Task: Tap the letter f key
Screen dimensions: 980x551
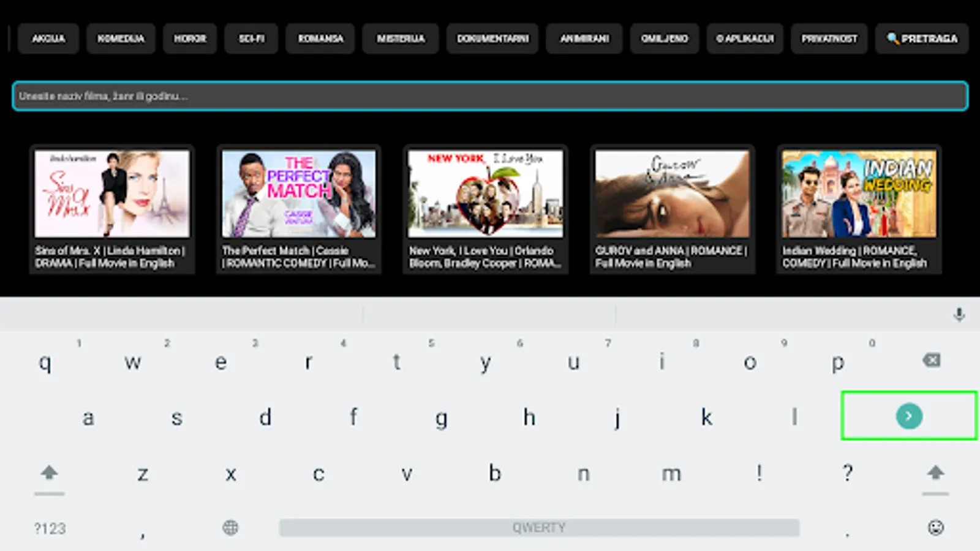Action: point(353,417)
